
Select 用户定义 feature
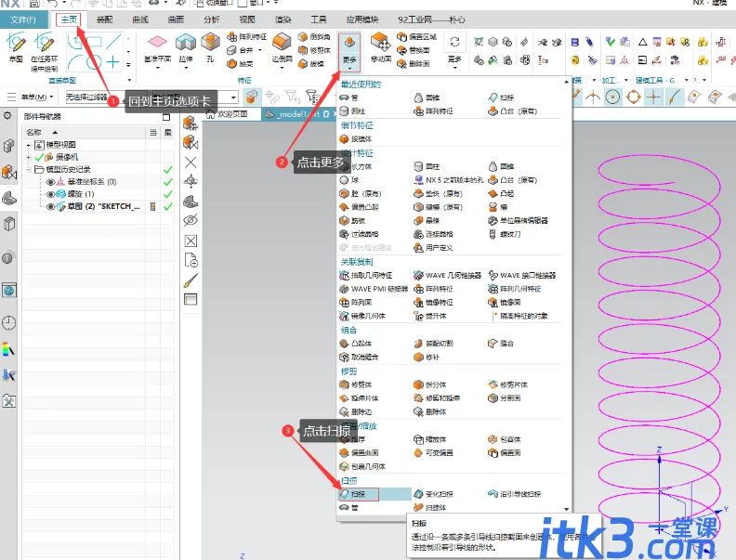pos(433,248)
